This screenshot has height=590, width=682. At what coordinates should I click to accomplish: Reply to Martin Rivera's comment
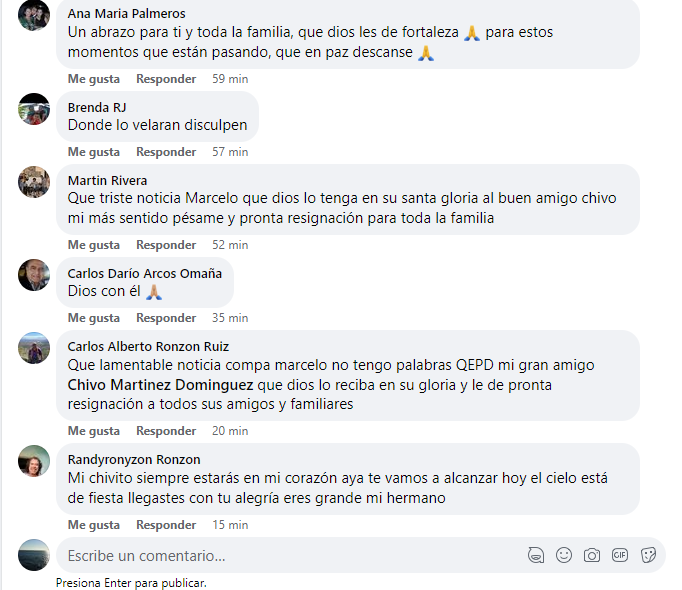point(166,245)
